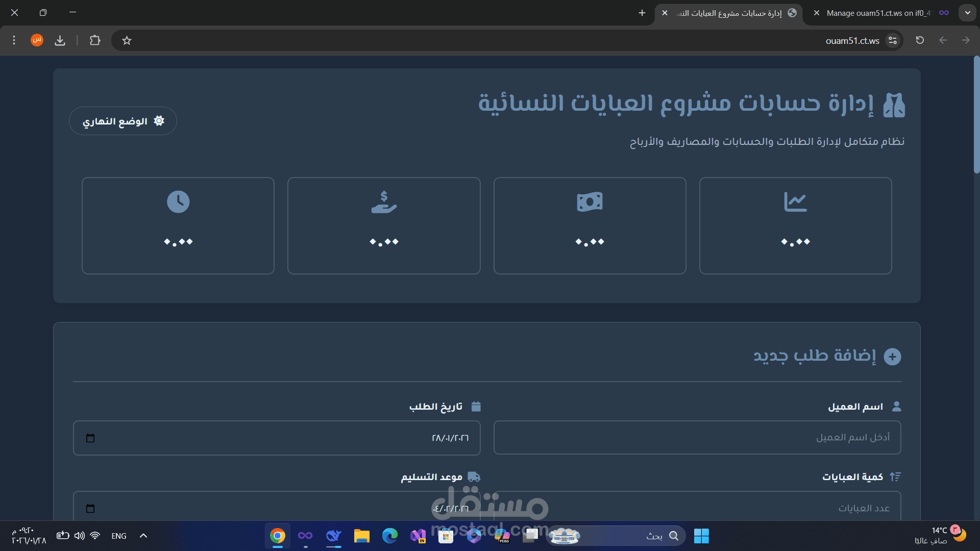
Task: Toggle الوضع النهاري day mode
Action: click(122, 121)
